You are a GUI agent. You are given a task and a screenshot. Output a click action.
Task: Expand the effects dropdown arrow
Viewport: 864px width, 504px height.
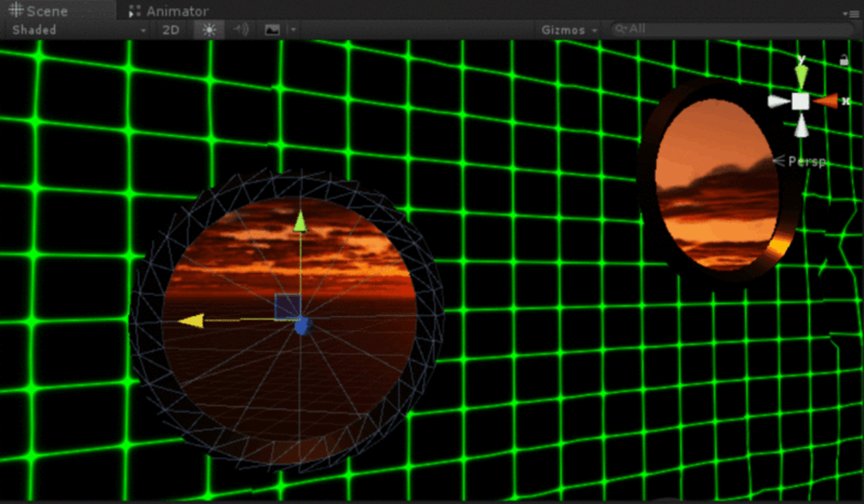click(x=293, y=30)
